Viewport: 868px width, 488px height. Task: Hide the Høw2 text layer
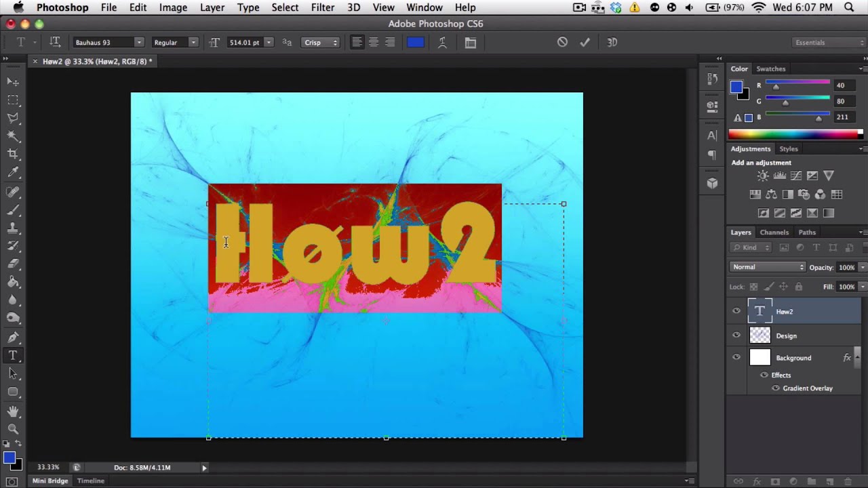[736, 311]
